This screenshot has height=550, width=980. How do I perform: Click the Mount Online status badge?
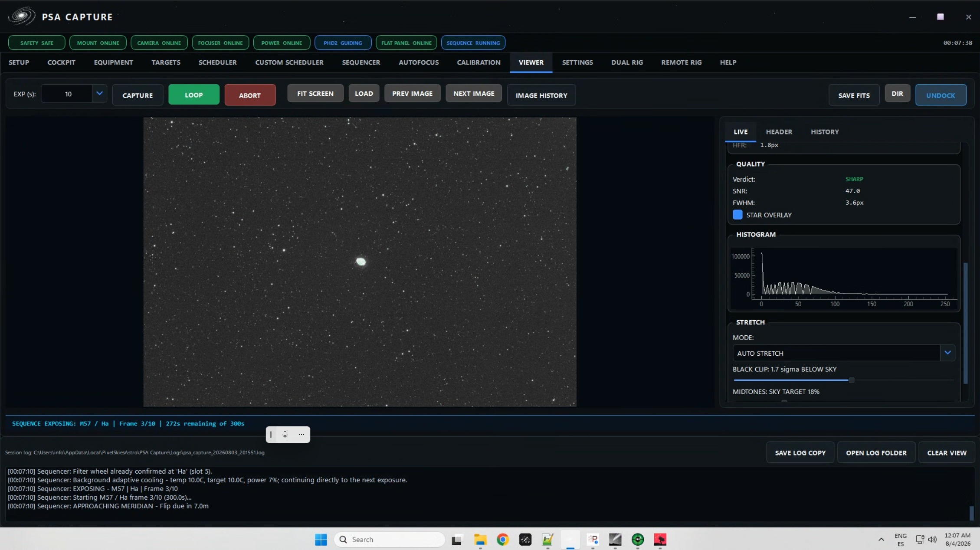[x=98, y=43]
